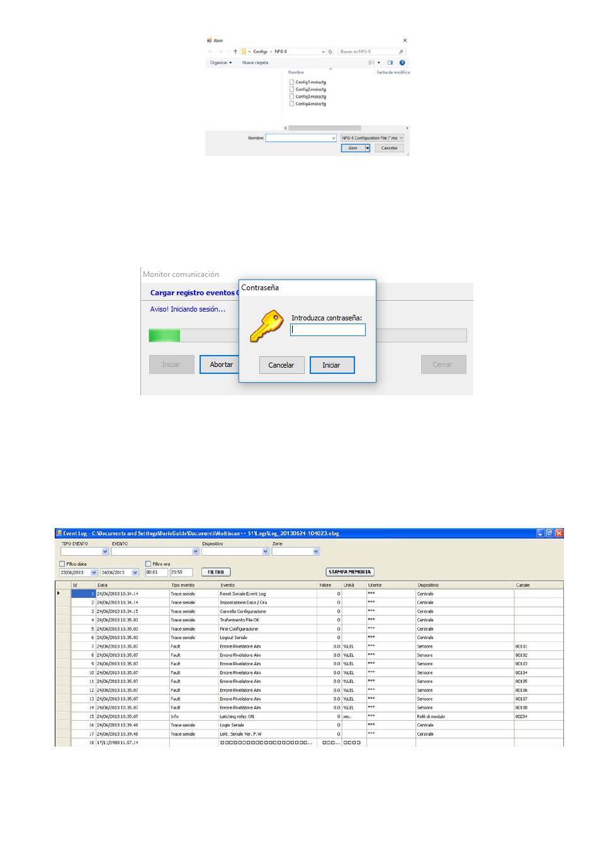Screen dimensions: 598x868
Task: Open the Dispositivo dropdown in Event Log
Action: [x=265, y=551]
